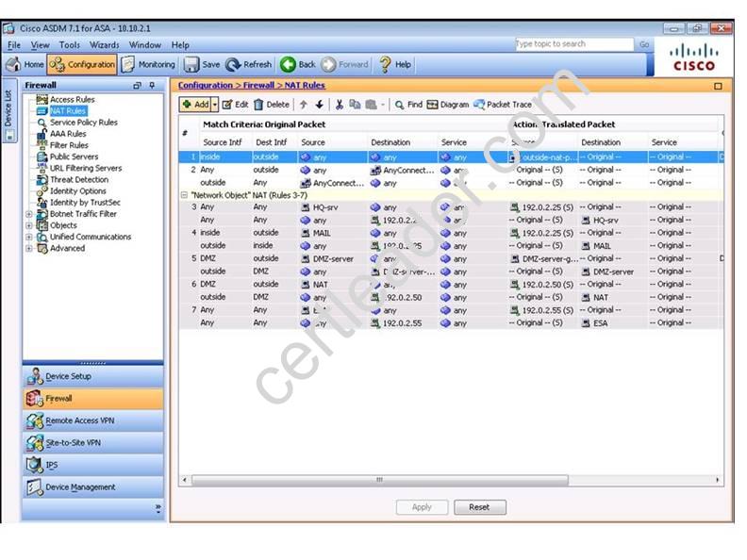747x560 pixels.
Task: Edit the selected NAT rule
Action: tap(236, 105)
